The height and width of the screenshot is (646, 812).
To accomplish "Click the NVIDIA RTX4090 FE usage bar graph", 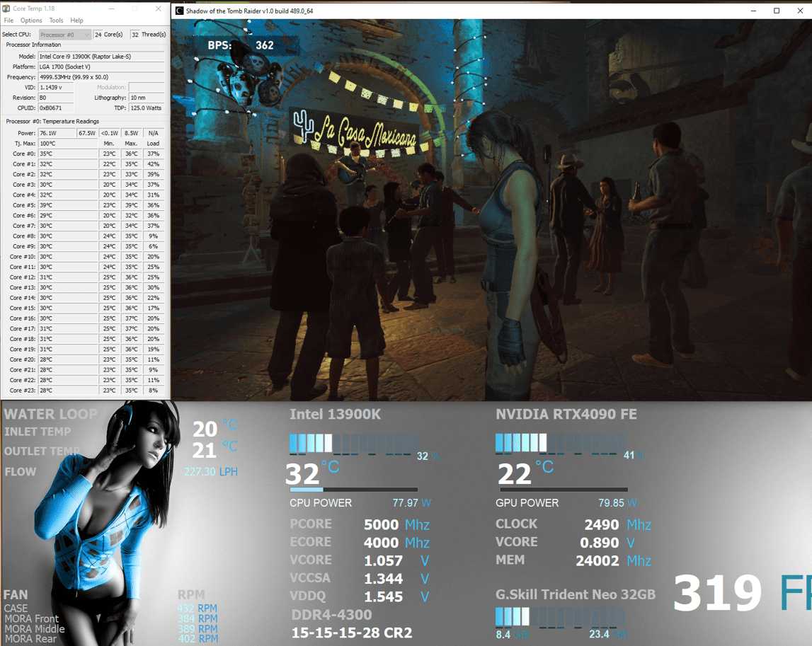I will 560,444.
